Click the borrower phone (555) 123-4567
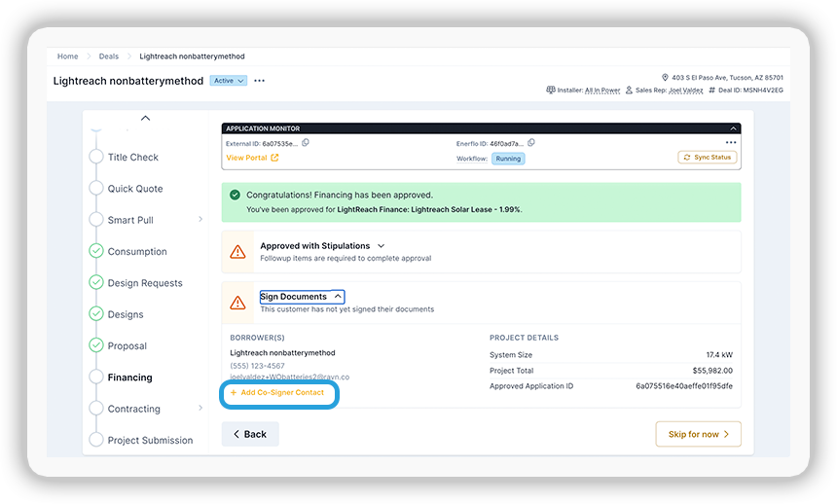This screenshot has height=504, width=837. (257, 366)
